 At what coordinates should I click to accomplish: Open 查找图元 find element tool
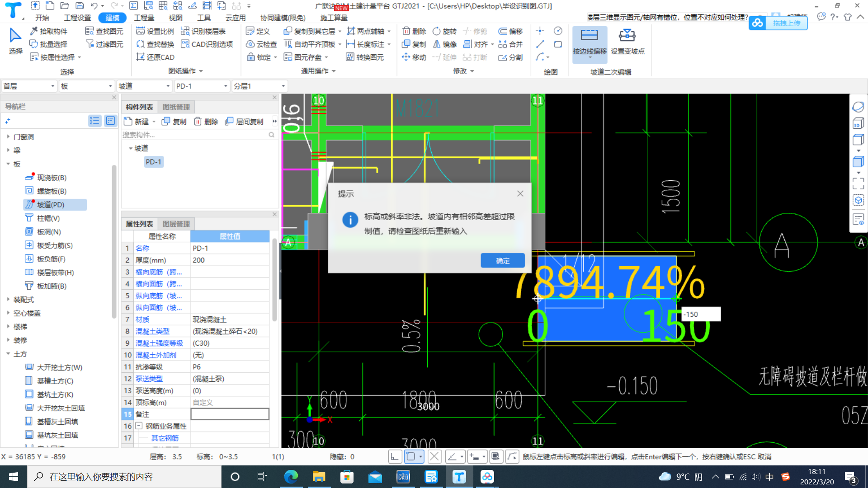pos(104,31)
